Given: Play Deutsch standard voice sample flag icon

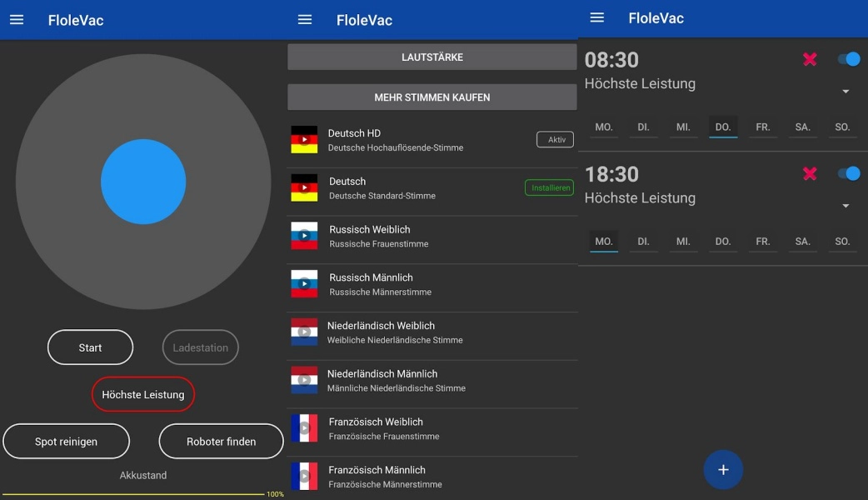Looking at the screenshot, I should pos(304,187).
